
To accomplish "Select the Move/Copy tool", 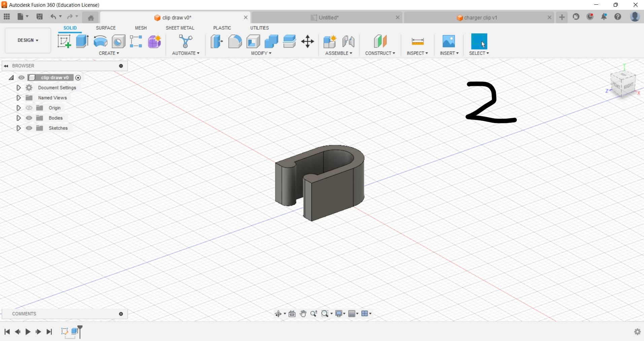I will [307, 41].
